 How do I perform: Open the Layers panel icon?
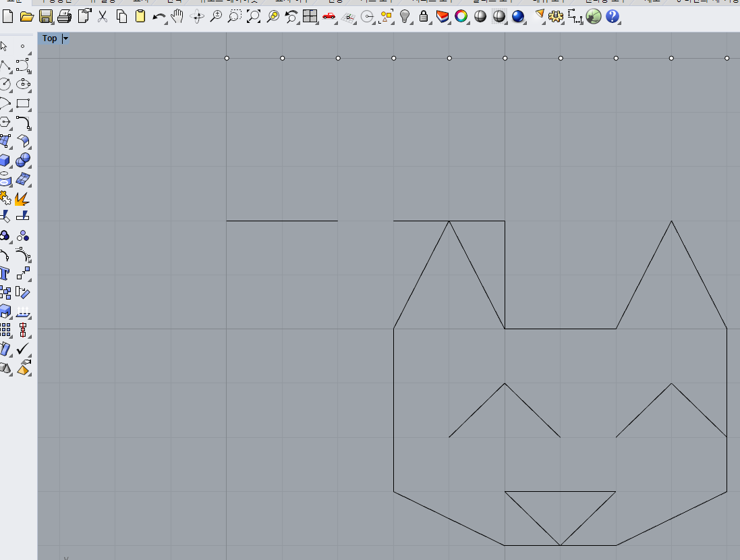(443, 16)
